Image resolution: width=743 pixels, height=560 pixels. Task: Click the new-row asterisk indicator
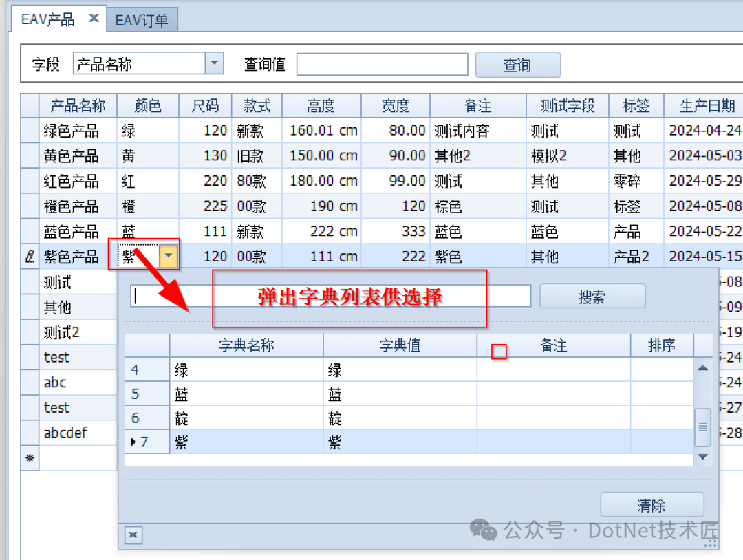30,458
